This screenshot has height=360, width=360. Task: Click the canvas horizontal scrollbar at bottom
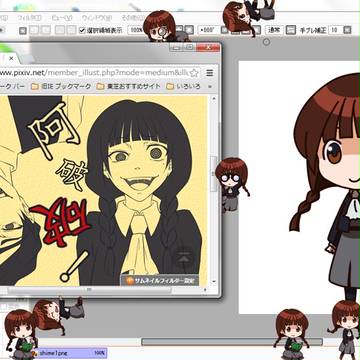[232, 342]
